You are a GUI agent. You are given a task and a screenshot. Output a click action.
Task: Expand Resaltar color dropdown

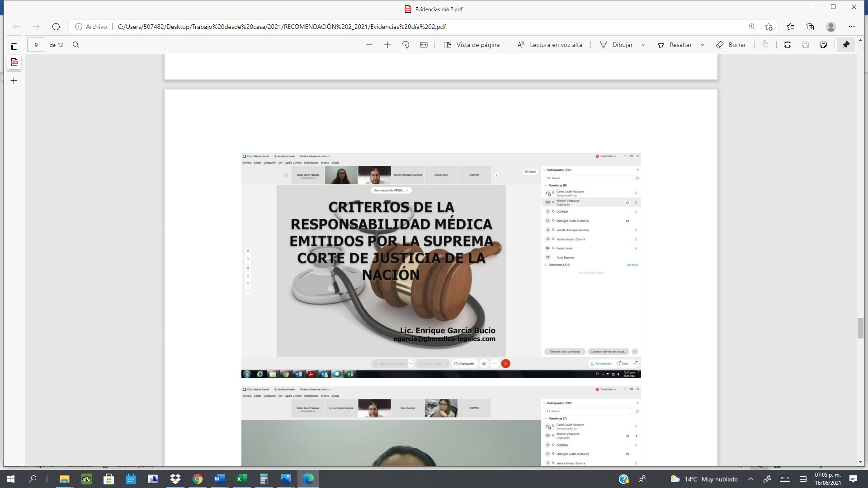pos(703,45)
